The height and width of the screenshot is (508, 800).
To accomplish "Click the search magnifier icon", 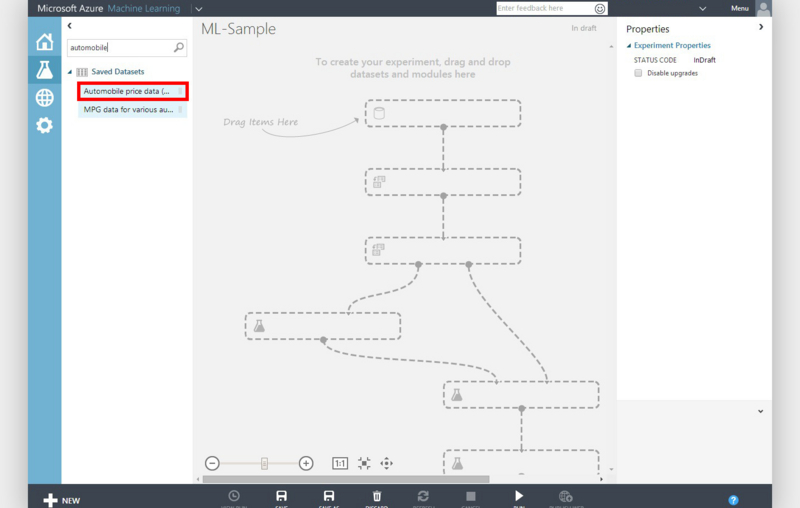I will (179, 47).
